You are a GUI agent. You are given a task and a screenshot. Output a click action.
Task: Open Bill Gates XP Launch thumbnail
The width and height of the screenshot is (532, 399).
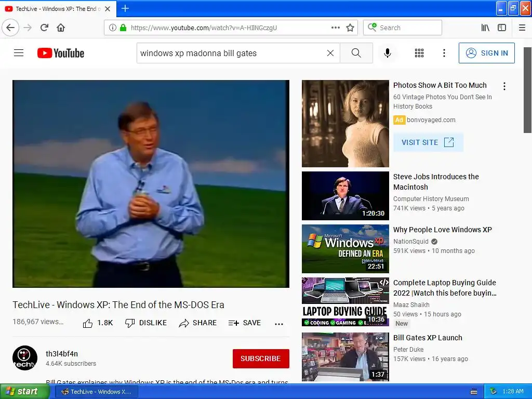click(x=345, y=357)
